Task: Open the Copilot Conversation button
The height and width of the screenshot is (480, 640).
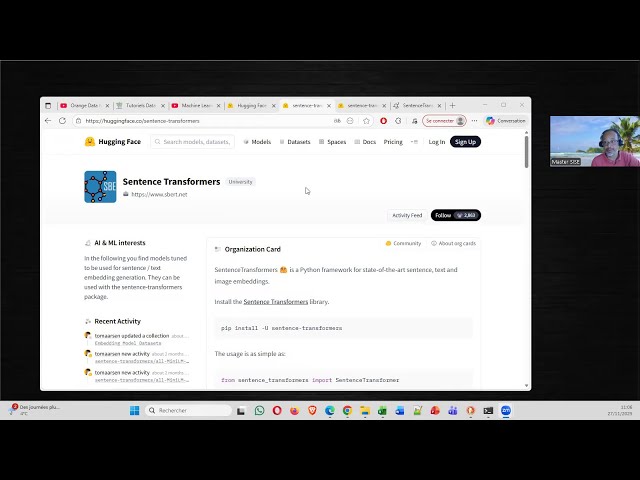Action: pyautogui.click(x=505, y=121)
